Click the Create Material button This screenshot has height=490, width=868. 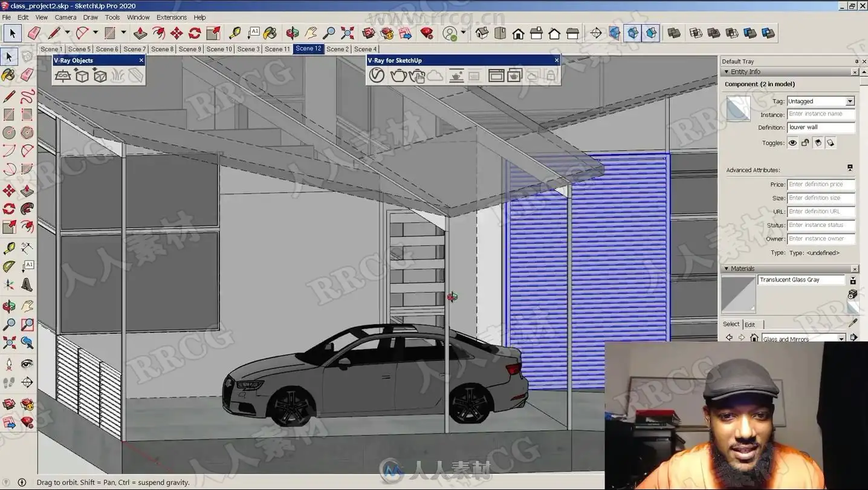click(x=853, y=293)
